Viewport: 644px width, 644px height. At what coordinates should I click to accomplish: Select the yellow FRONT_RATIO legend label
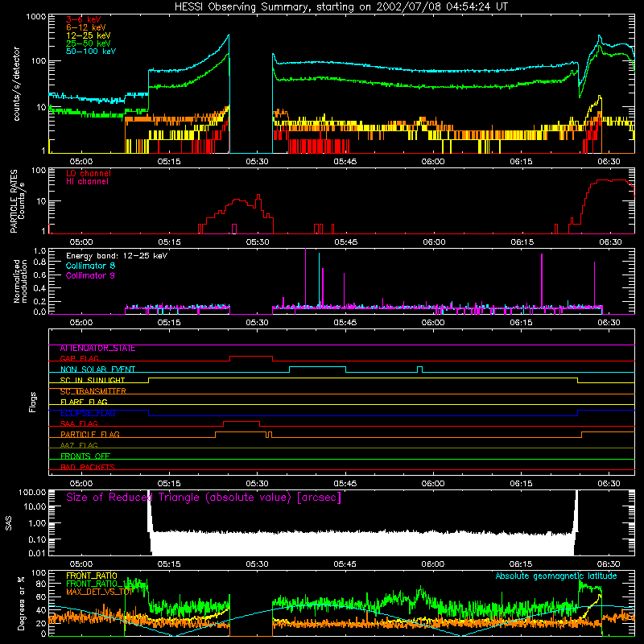tap(92, 576)
